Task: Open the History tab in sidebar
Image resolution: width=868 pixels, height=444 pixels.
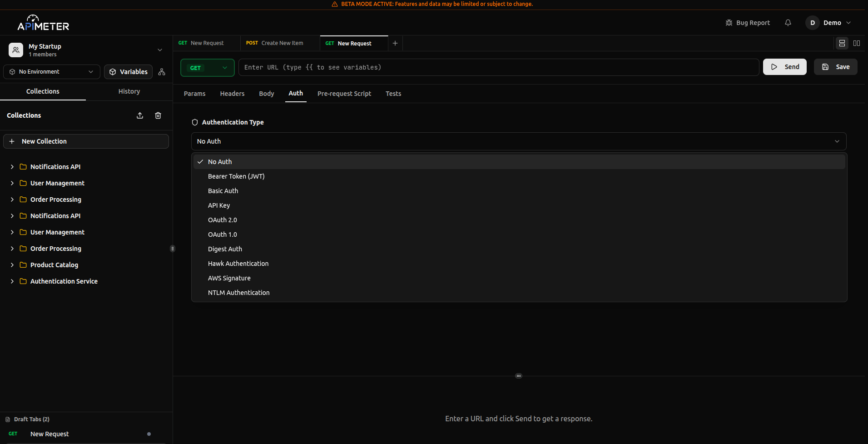Action: [x=129, y=91]
